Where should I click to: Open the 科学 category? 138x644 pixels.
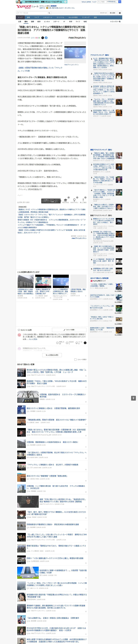[x=71, y=21]
